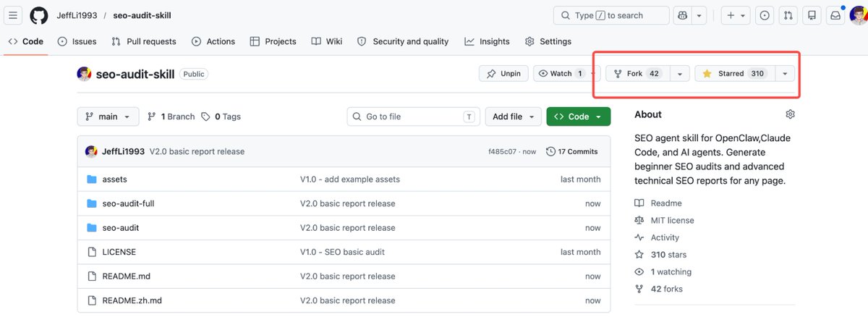Switch to the Issues tab

pos(77,41)
